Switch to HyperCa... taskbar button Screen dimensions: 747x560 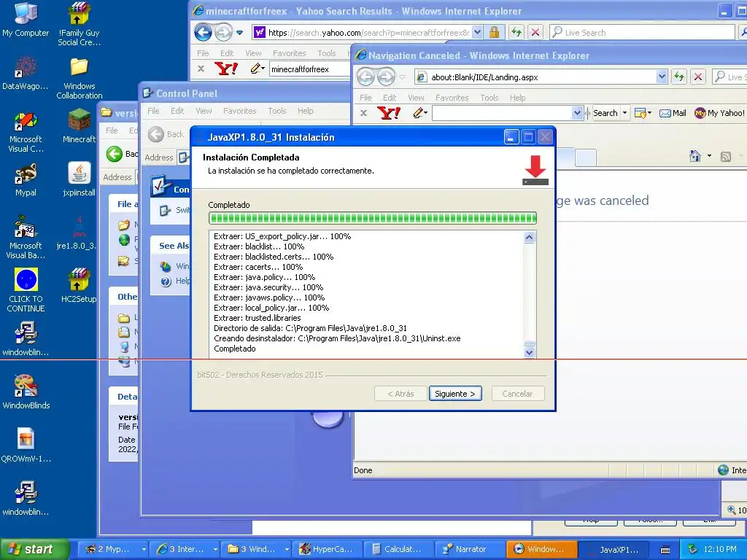tap(327, 550)
